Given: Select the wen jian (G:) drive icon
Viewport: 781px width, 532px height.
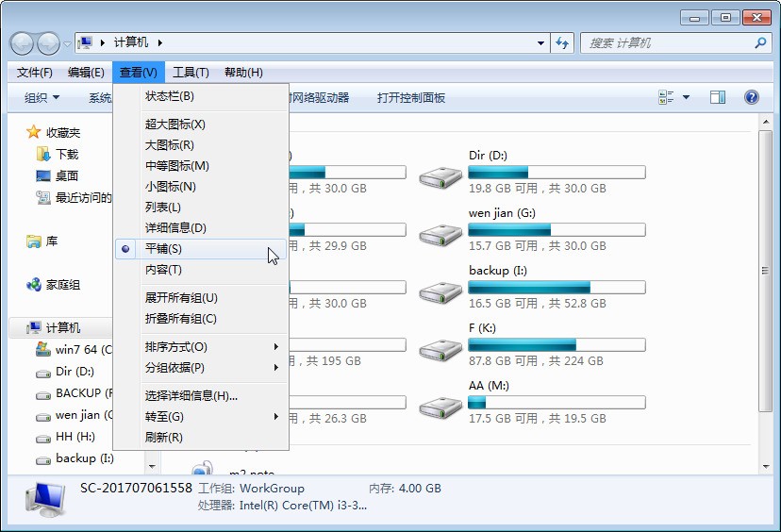Looking at the screenshot, I should point(440,235).
